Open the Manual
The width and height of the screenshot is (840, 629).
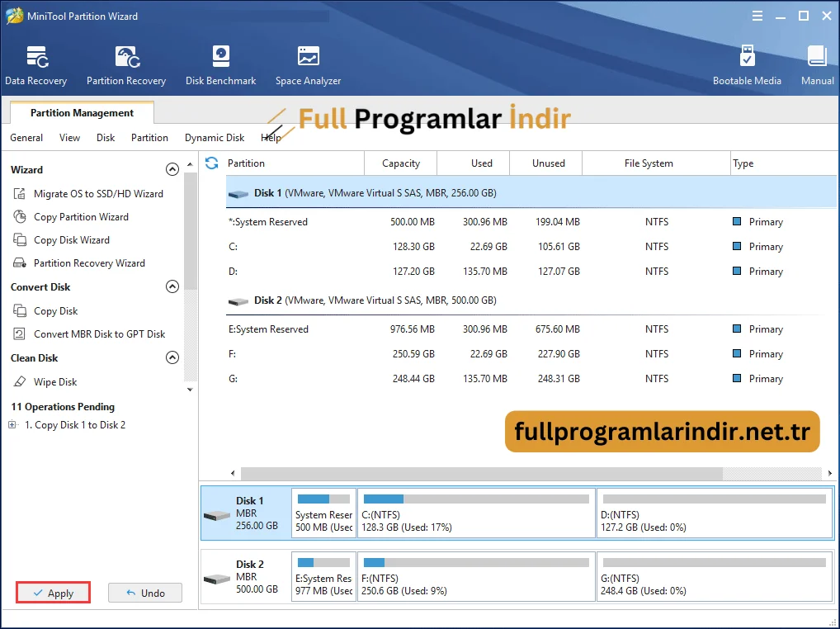[x=817, y=65]
